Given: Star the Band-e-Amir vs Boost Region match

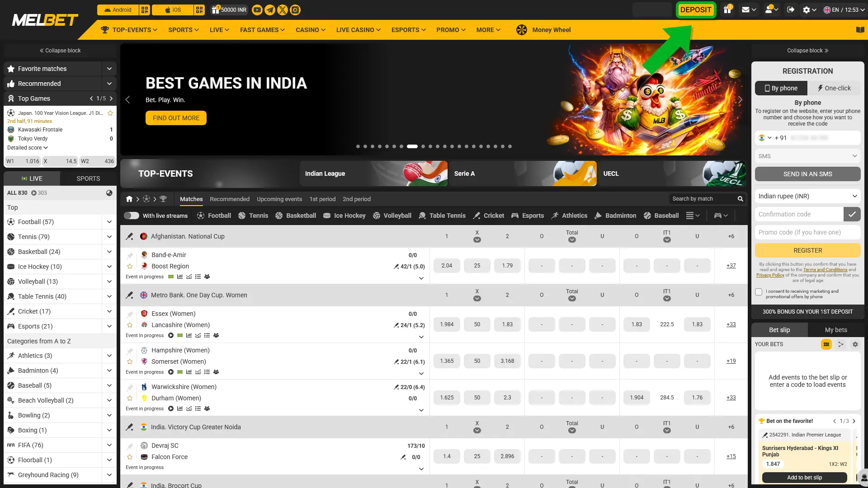Looking at the screenshot, I should pyautogui.click(x=130, y=266).
